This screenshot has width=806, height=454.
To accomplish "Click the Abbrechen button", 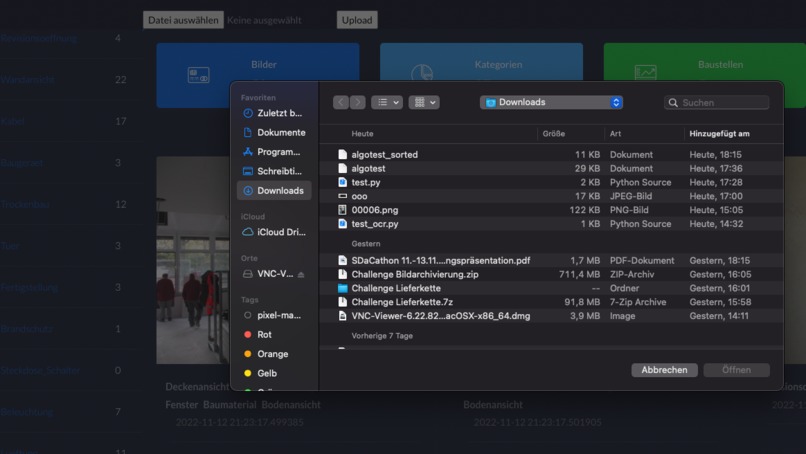I will coord(664,370).
